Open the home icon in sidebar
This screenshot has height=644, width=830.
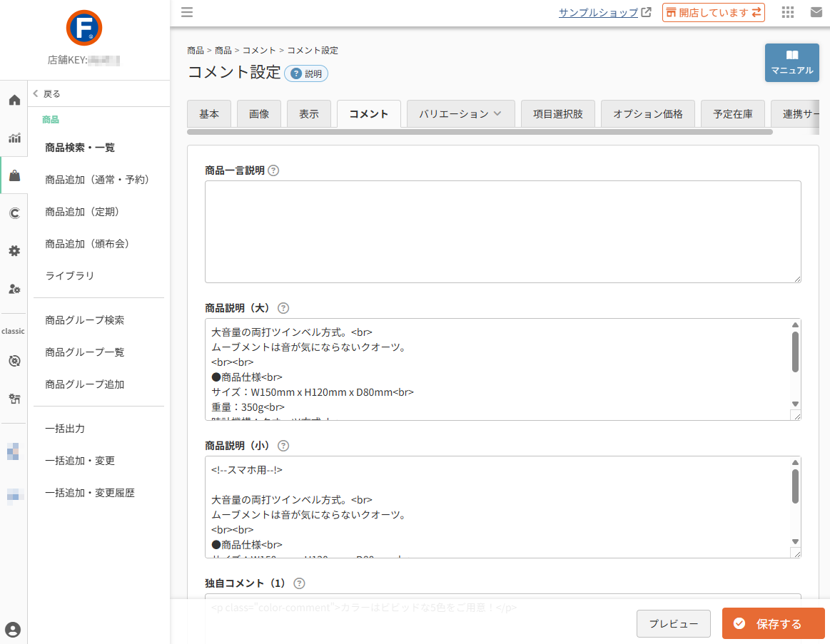[14, 100]
